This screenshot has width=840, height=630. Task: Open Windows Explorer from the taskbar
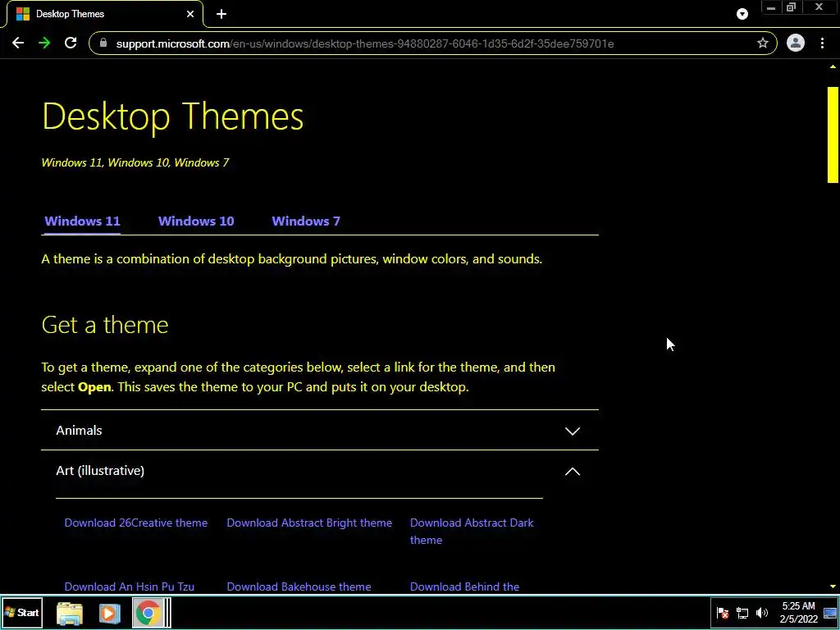[70, 614]
